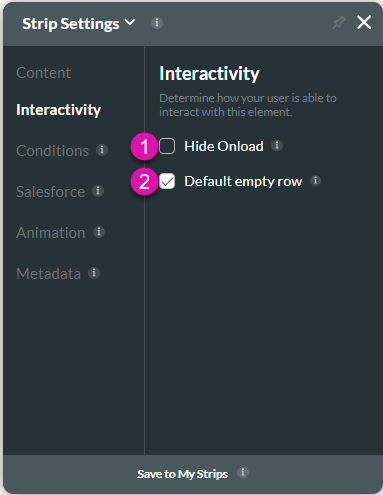Uncheck the Default empty row checkbox
This screenshot has width=383, height=495.
click(x=167, y=181)
